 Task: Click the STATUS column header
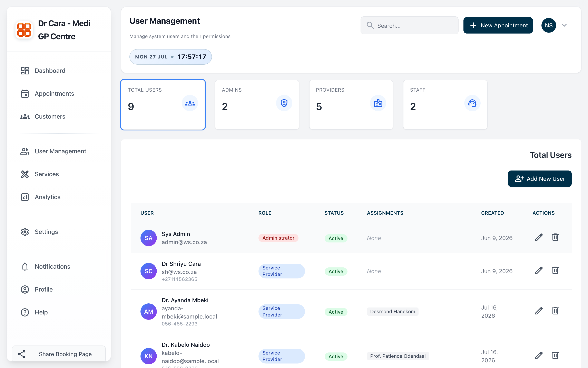pos(334,213)
